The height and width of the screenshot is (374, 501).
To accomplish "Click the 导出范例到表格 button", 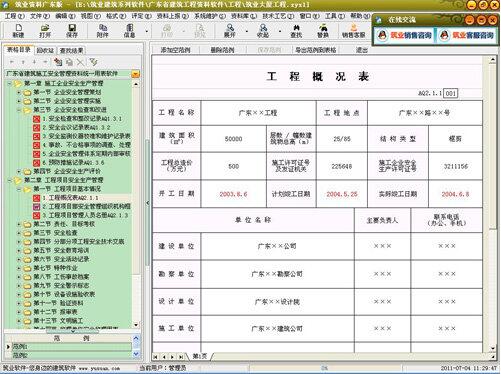I will (316, 50).
